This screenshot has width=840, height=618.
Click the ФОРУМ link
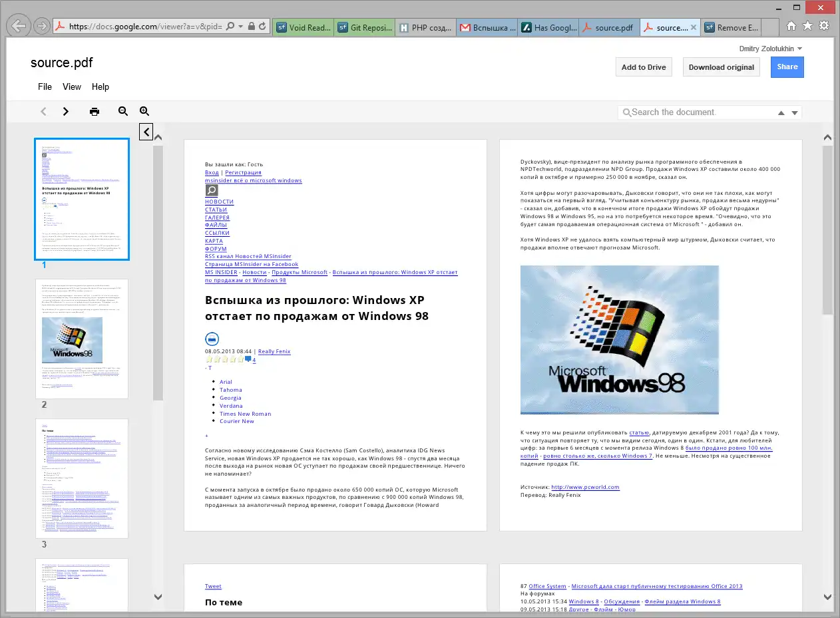[216, 249]
